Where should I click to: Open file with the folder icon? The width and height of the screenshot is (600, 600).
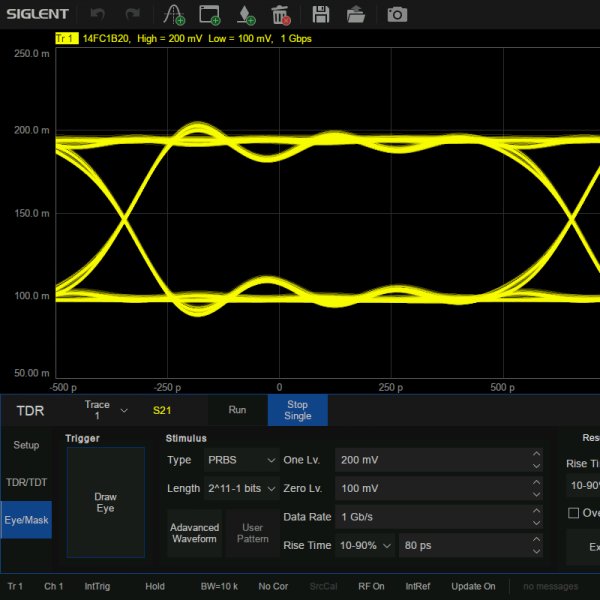pyautogui.click(x=356, y=14)
